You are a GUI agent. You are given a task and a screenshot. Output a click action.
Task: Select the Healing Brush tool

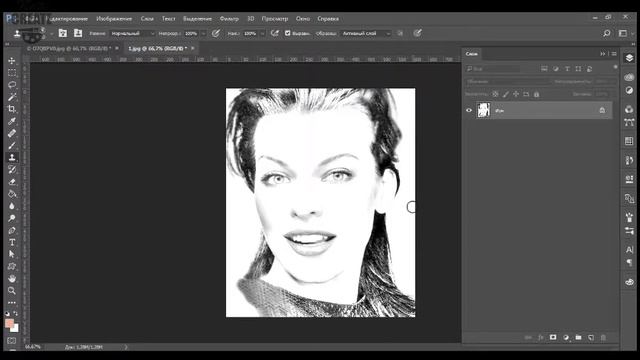pyautogui.click(x=12, y=133)
